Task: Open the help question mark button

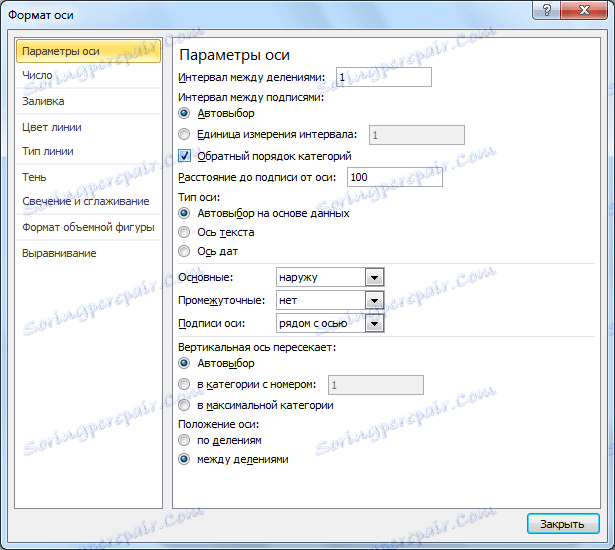Action: (x=547, y=10)
